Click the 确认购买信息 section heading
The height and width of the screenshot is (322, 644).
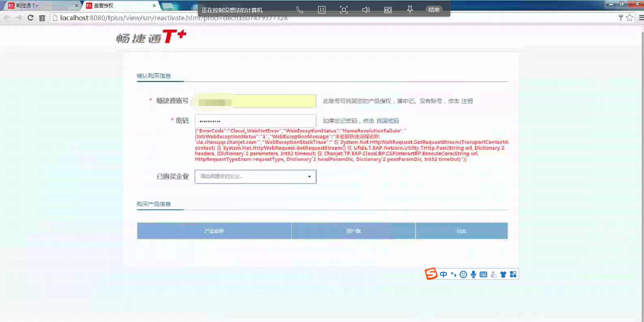click(x=154, y=76)
